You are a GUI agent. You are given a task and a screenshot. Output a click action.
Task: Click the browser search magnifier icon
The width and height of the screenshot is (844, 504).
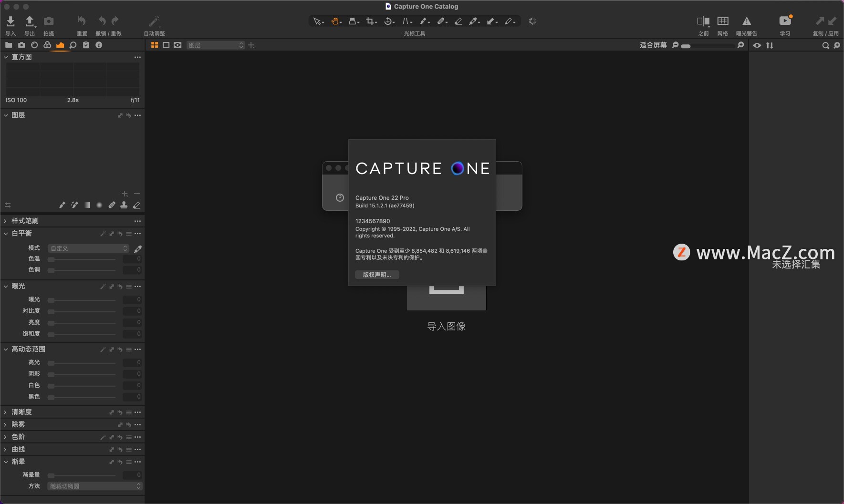825,45
